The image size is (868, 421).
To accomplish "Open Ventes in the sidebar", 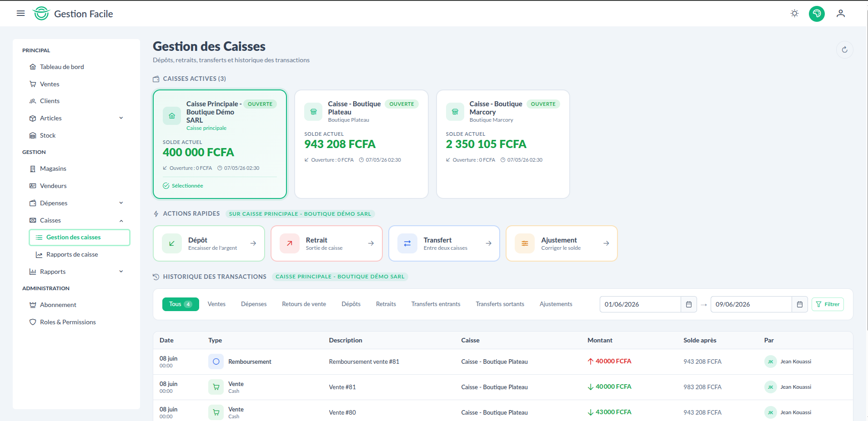I will [50, 84].
